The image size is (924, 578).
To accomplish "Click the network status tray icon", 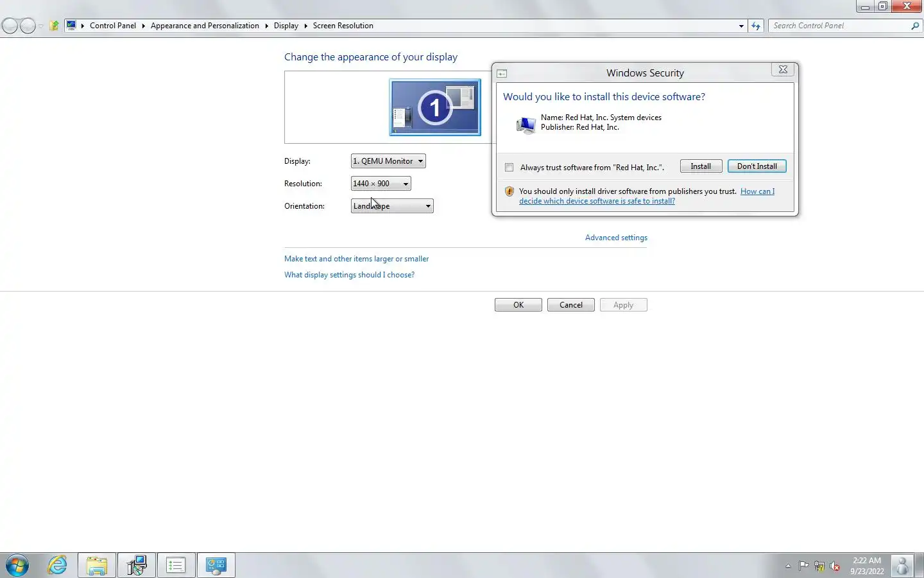I will tap(819, 566).
